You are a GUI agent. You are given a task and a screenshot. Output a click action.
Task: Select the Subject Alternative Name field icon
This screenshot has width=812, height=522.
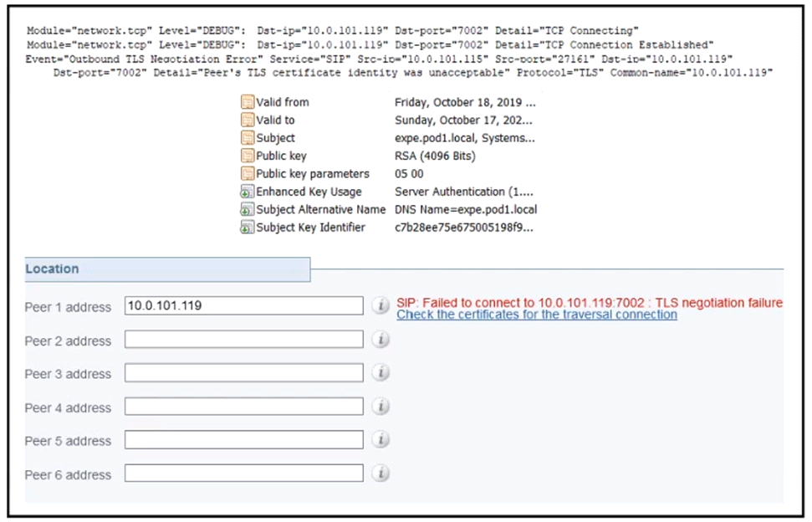248,209
